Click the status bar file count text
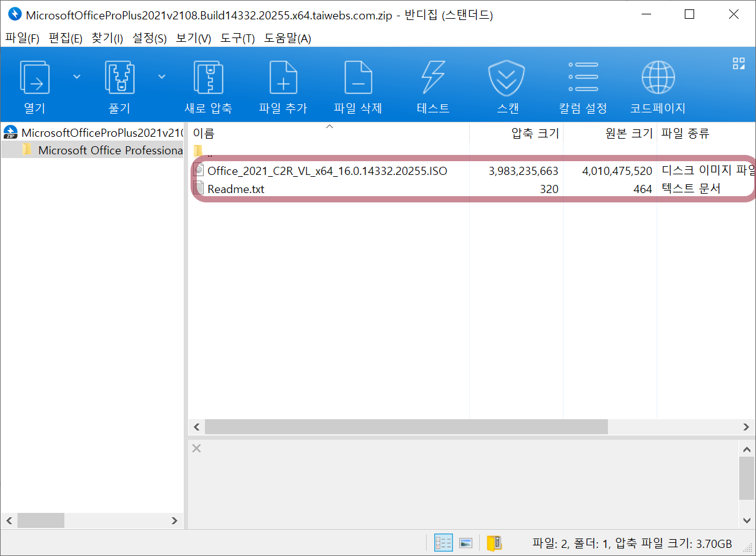Image resolution: width=756 pixels, height=556 pixels. pyautogui.click(x=632, y=544)
